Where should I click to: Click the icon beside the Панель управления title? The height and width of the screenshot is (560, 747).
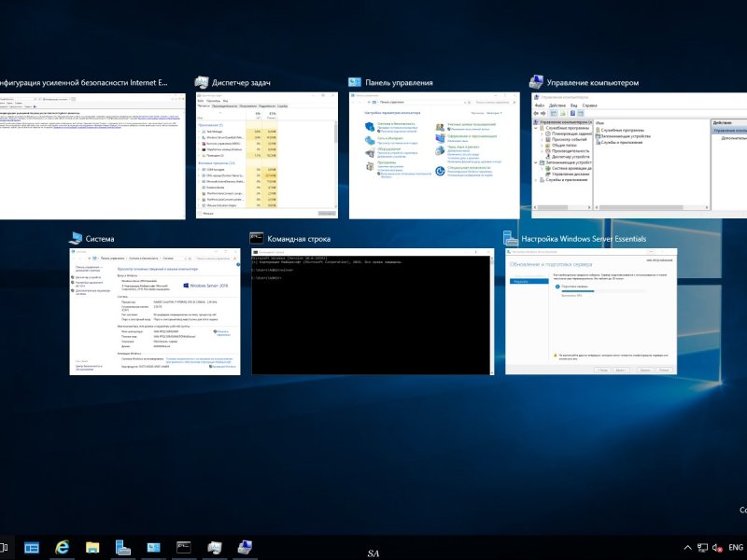355,82
